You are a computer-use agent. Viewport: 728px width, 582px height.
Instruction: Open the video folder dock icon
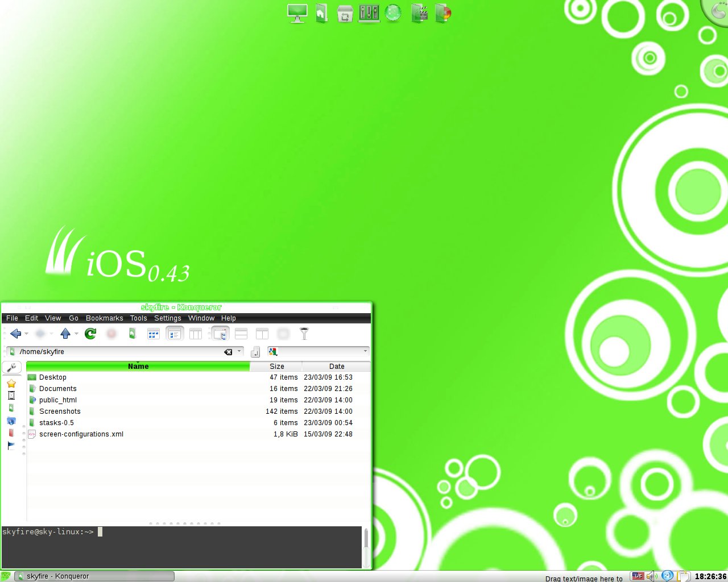pos(419,13)
